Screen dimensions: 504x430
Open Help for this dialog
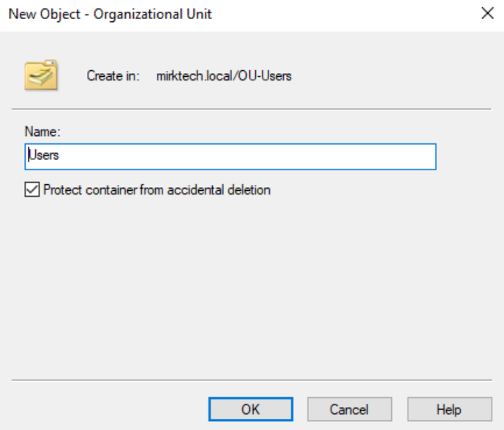coord(448,409)
